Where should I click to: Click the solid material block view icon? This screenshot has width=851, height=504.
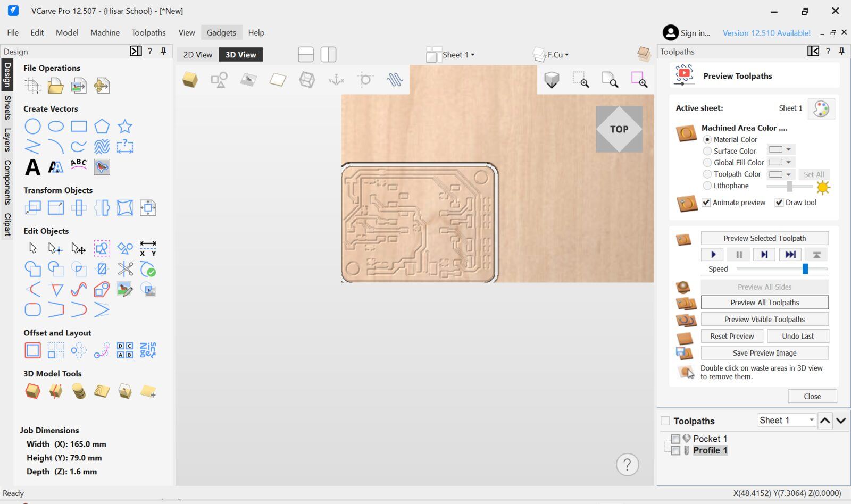click(x=190, y=80)
